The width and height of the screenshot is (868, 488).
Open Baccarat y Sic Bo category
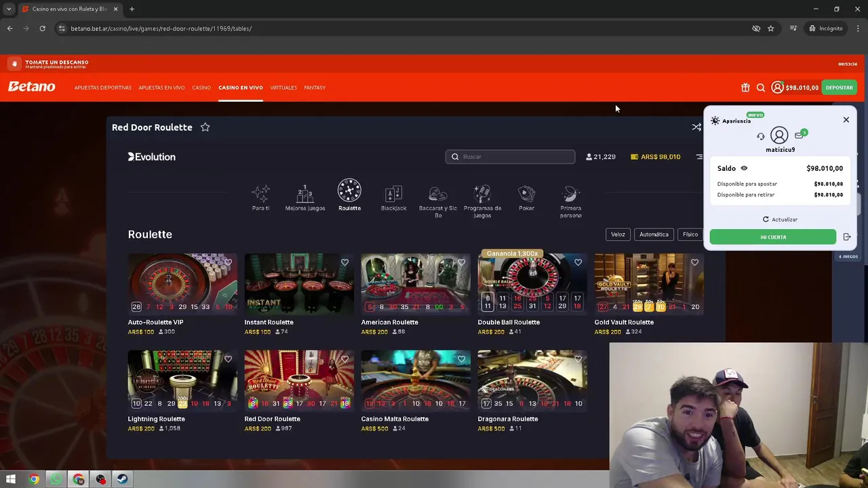[x=438, y=201]
